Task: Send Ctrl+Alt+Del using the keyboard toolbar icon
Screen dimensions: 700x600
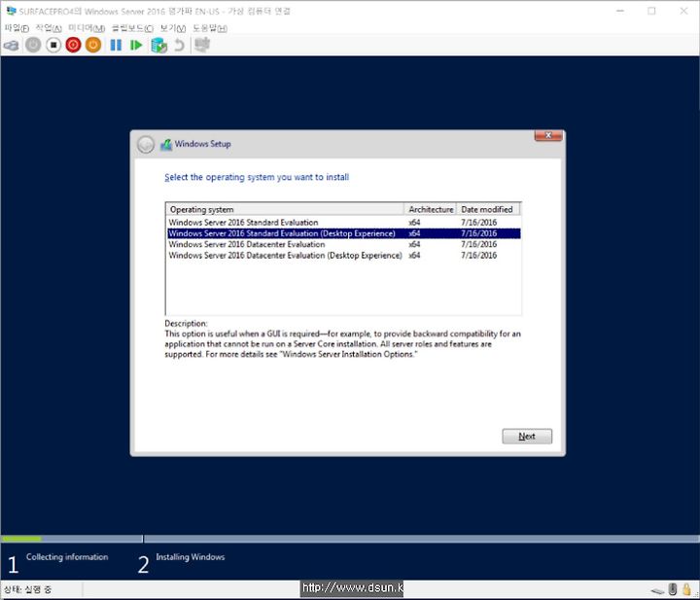Action: click(x=11, y=45)
